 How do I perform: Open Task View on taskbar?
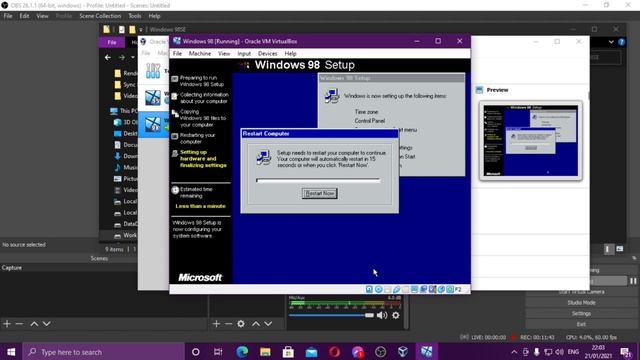[x=218, y=352]
